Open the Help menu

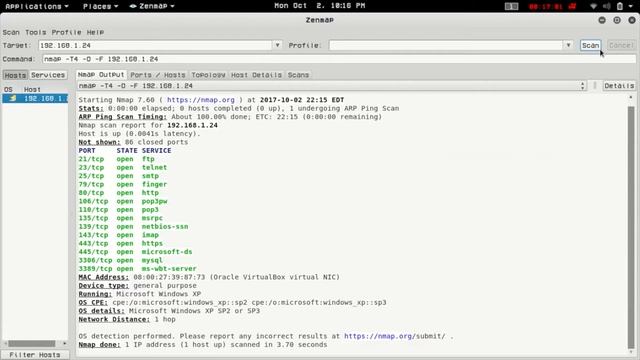[x=95, y=32]
